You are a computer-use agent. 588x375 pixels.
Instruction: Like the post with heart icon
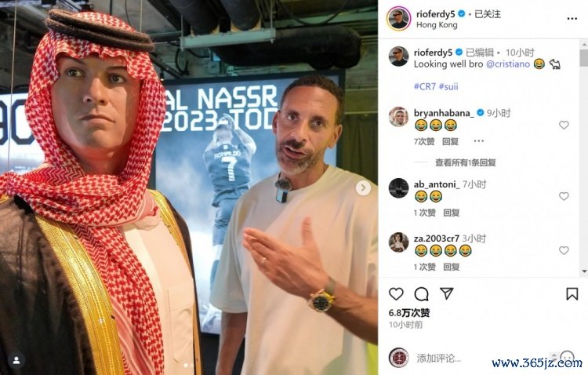[396, 293]
